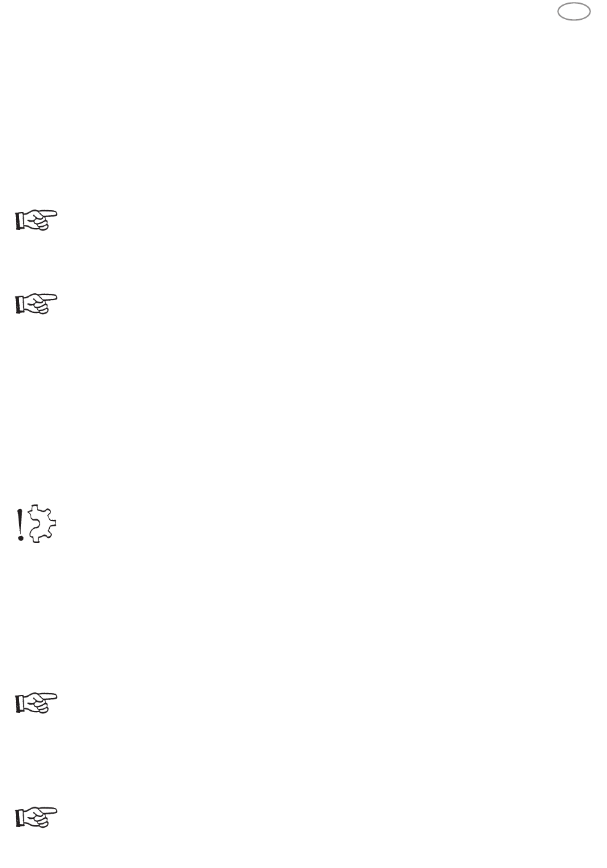
Task: Choose the lowest note pointer hand
Action: pyautogui.click(x=36, y=818)
